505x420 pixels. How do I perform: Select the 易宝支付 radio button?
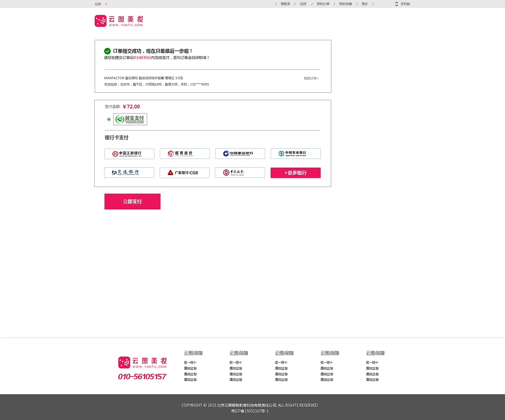[109, 119]
